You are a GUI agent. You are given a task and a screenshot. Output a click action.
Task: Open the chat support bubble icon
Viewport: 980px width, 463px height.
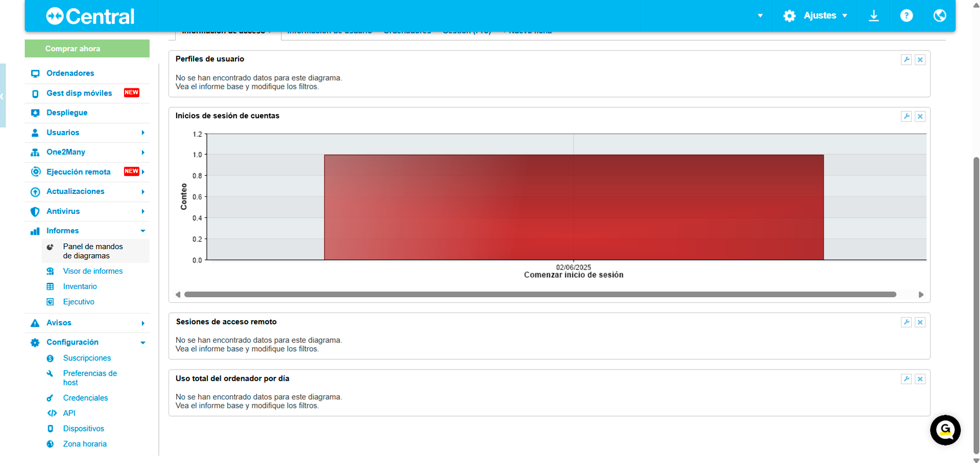(x=945, y=430)
